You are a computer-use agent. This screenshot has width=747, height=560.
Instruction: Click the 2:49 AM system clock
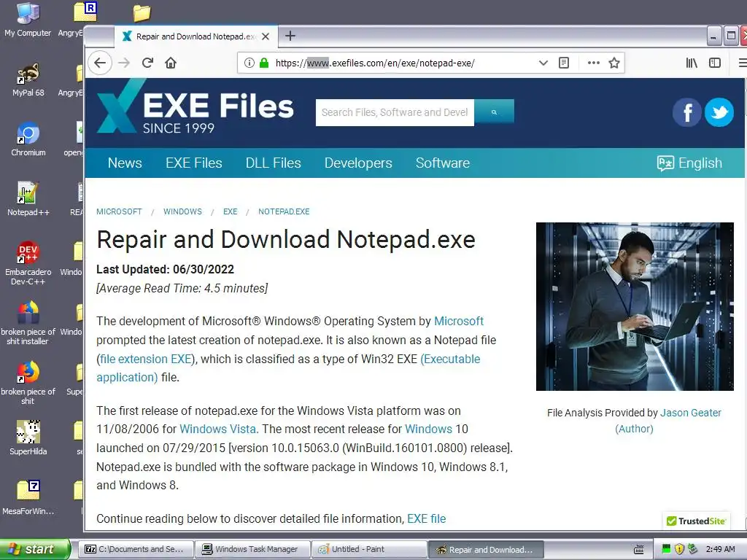click(720, 549)
